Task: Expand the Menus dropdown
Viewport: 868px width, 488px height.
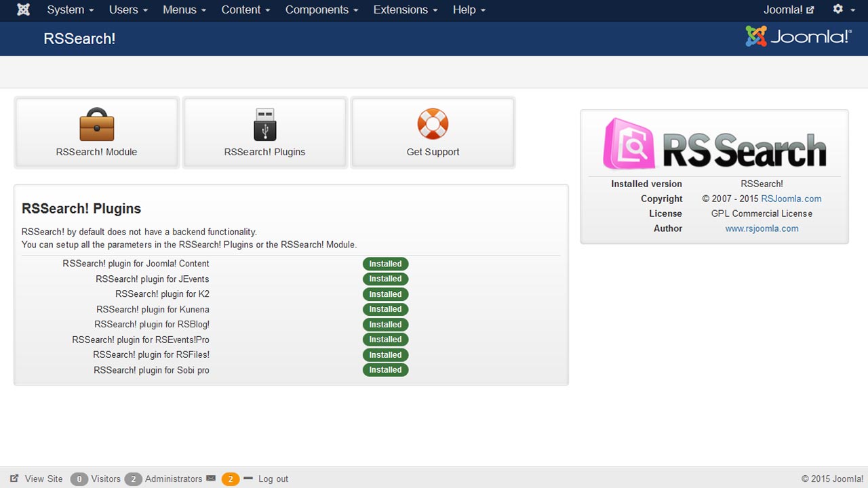Action: click(184, 9)
